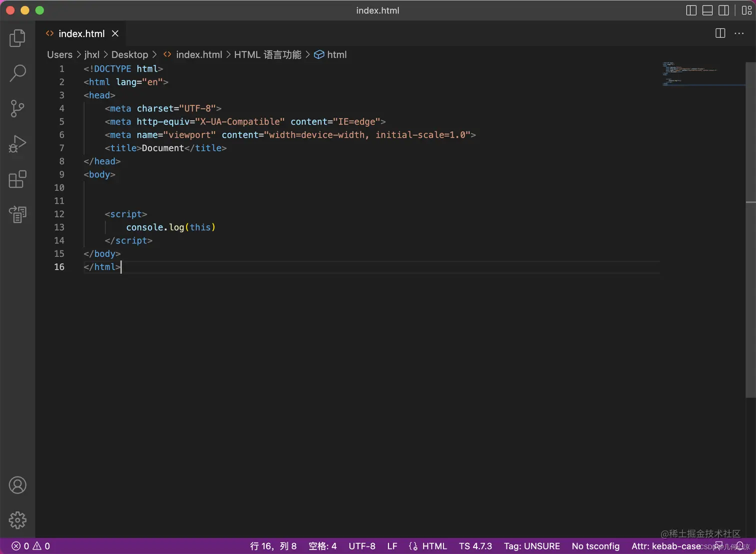The width and height of the screenshot is (756, 554).
Task: Toggle the bottom panel from title bar
Action: click(x=707, y=10)
